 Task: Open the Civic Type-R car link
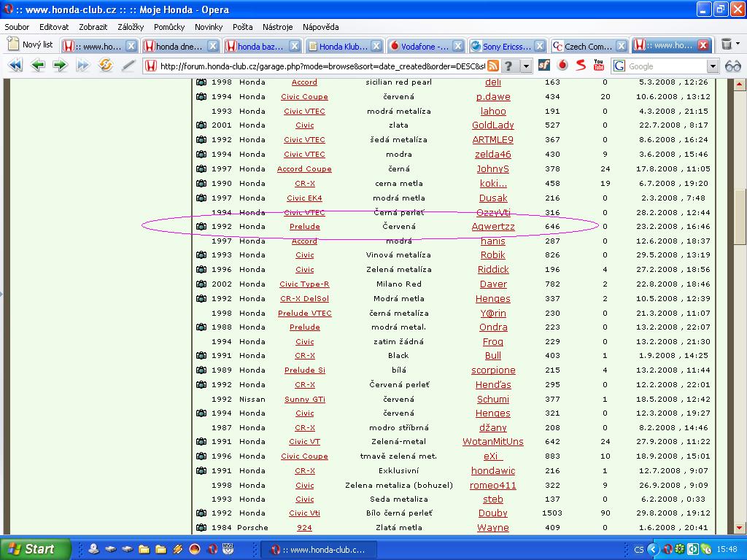click(304, 284)
